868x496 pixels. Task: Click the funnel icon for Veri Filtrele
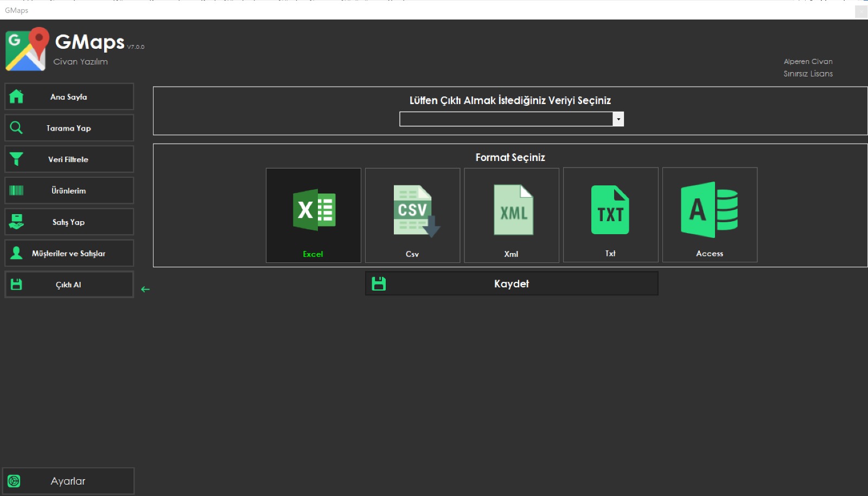tap(16, 159)
